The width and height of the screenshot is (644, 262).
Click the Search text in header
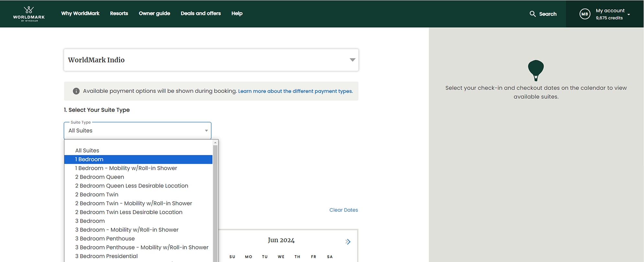click(548, 14)
